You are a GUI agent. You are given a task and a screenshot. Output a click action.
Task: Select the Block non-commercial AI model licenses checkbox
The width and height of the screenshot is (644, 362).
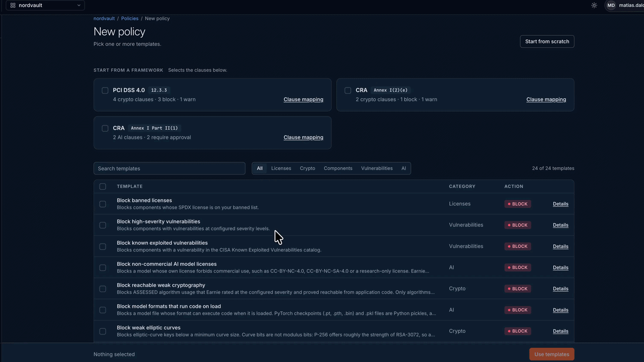pos(103,267)
